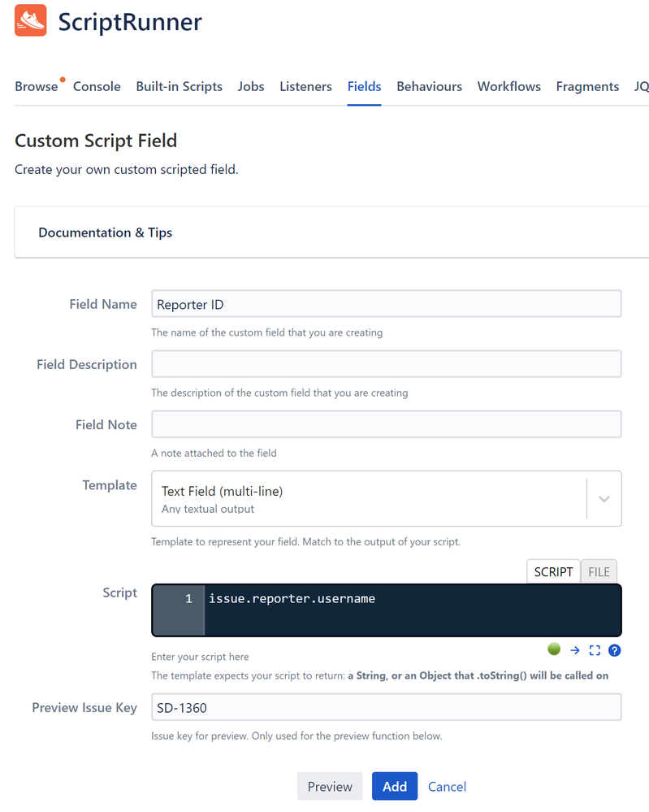
Task: Switch script source to FILE
Action: click(599, 571)
